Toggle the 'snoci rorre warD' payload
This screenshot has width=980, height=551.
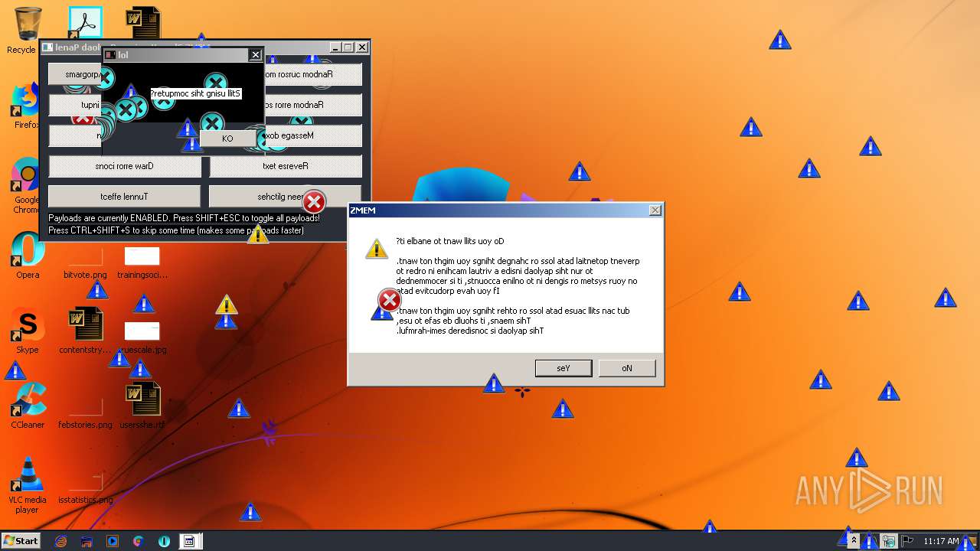[125, 166]
